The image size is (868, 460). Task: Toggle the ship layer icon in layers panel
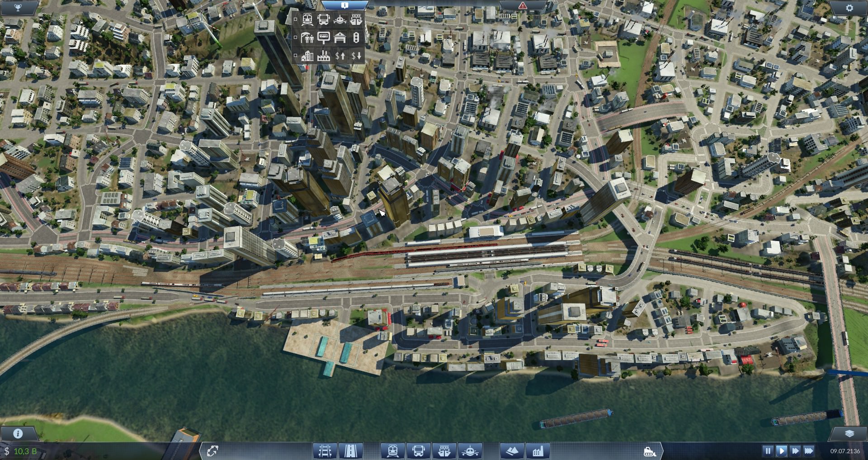pyautogui.click(x=356, y=20)
